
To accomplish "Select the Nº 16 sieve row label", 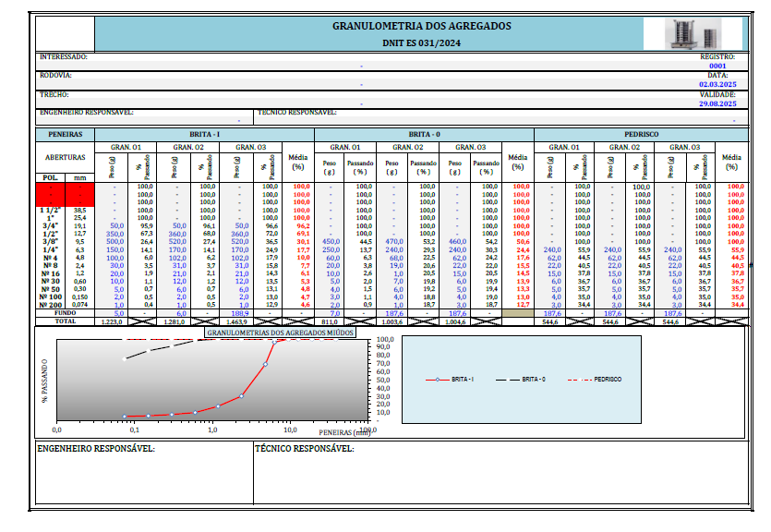I will pos(50,274).
